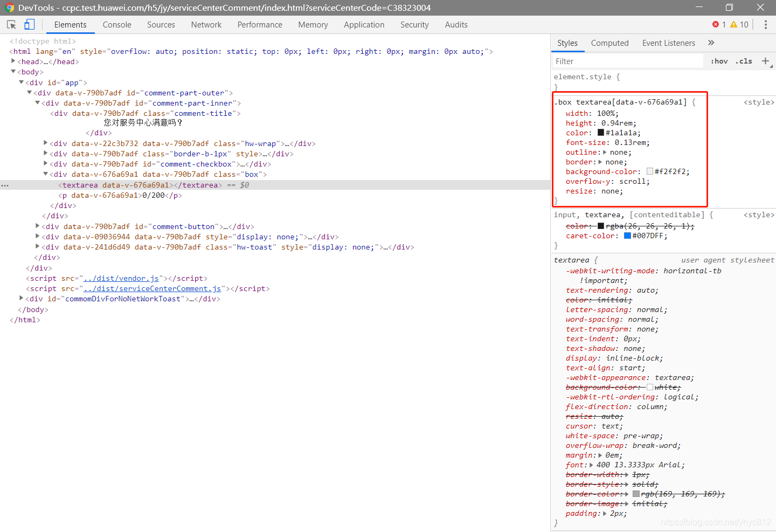Open the Memory tab
This screenshot has width=776, height=532.
(x=313, y=25)
